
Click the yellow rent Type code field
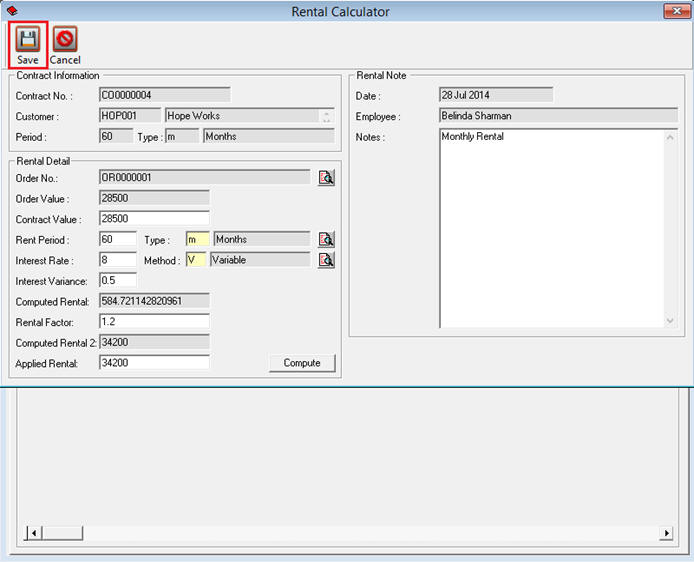[197, 239]
